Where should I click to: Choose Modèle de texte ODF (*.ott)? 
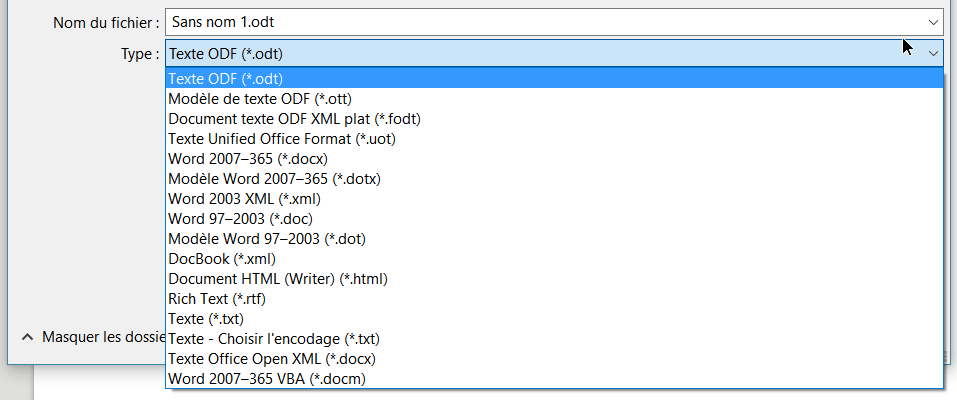pos(554,98)
